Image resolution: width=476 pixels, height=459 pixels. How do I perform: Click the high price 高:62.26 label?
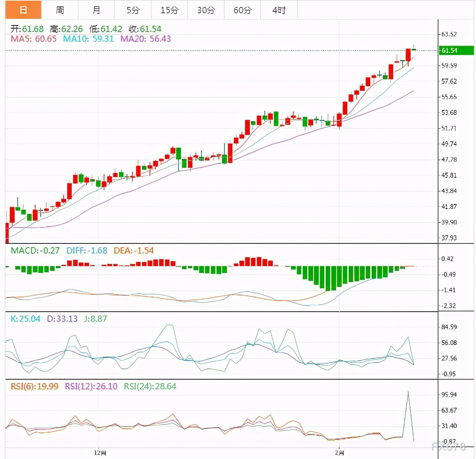coord(66,29)
